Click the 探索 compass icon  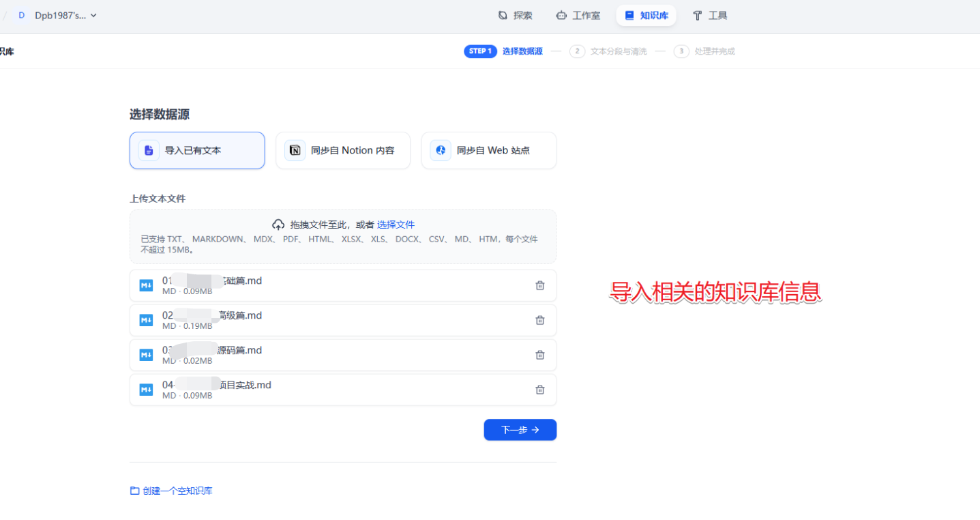coord(503,15)
